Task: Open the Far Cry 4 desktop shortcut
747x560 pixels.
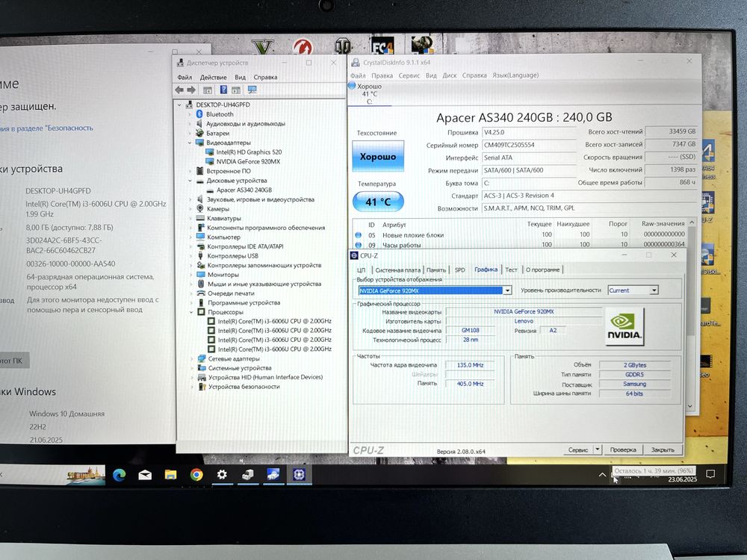Action: (382, 46)
